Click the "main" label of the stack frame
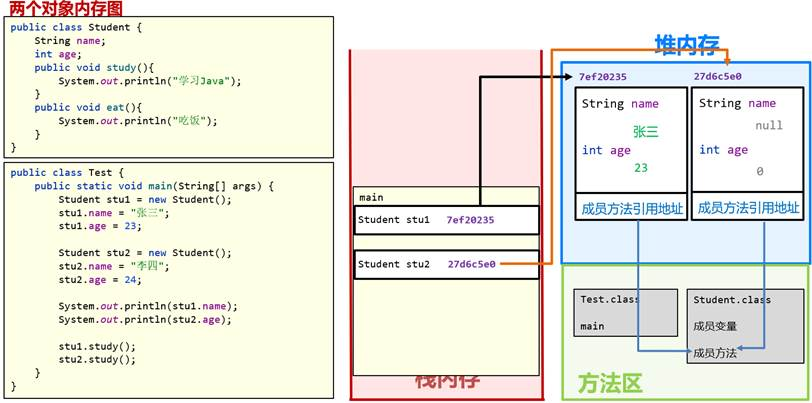This screenshot has width=812, height=403. pyautogui.click(x=371, y=197)
